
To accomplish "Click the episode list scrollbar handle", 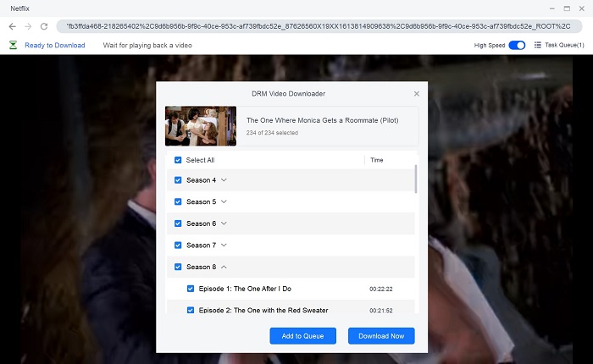I will 416,179.
